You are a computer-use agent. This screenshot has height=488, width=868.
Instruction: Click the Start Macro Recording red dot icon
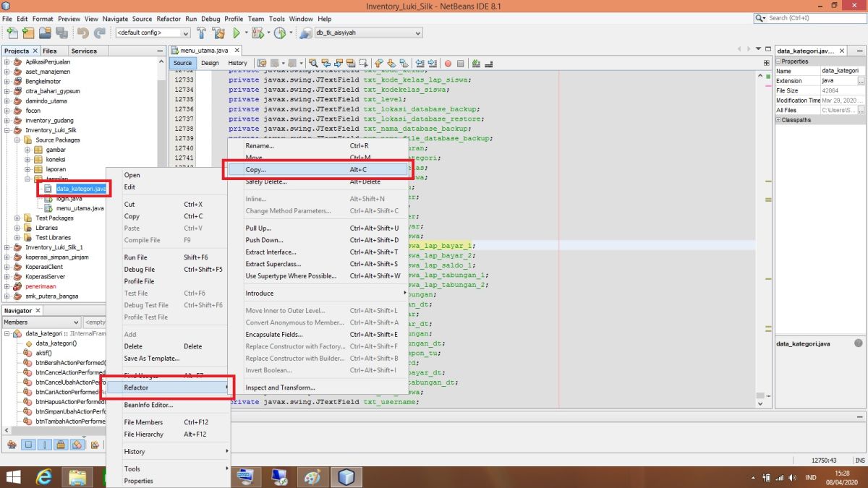click(x=448, y=63)
